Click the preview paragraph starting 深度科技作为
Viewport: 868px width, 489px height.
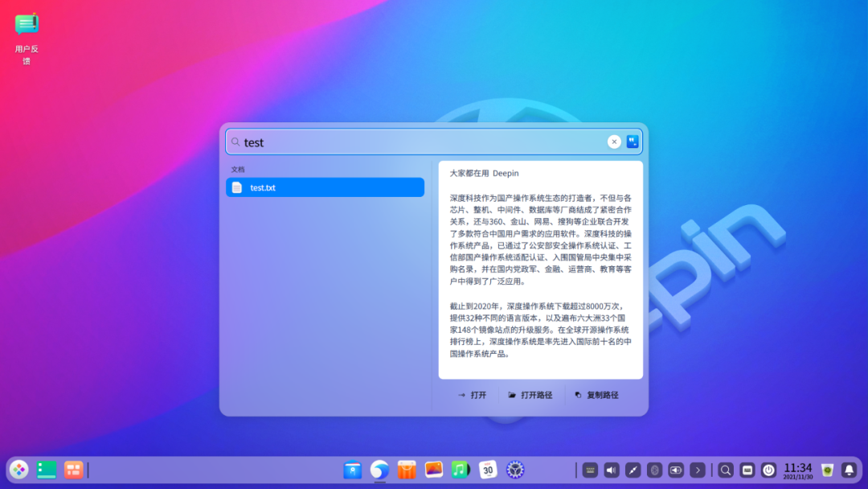540,239
